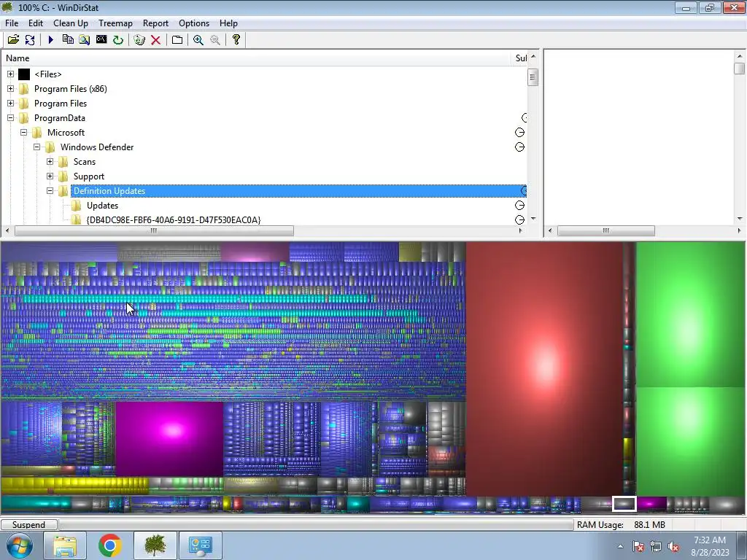Click the tree view vertical scrollbar down arrow

point(533,219)
